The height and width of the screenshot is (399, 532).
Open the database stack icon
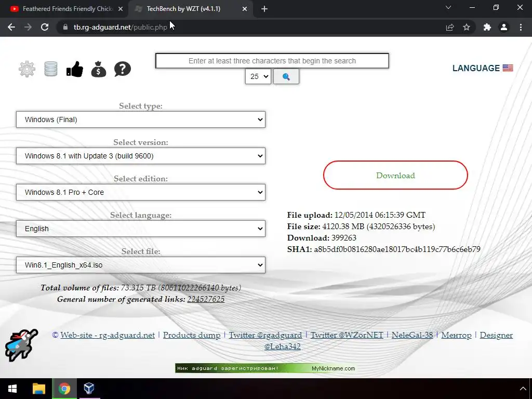(51, 69)
